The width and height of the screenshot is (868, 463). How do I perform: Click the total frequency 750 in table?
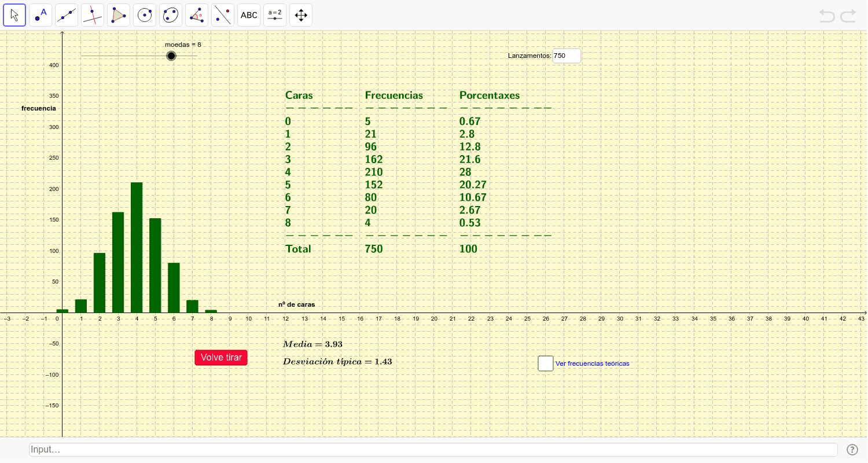(374, 249)
